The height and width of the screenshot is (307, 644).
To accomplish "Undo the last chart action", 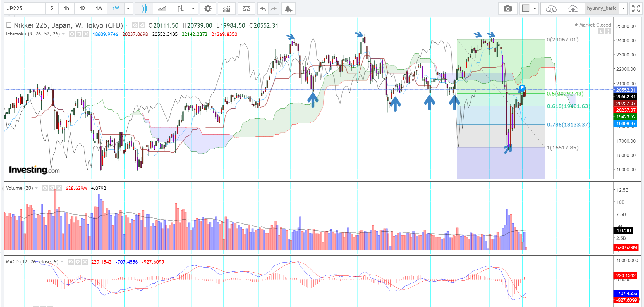I will [263, 9].
